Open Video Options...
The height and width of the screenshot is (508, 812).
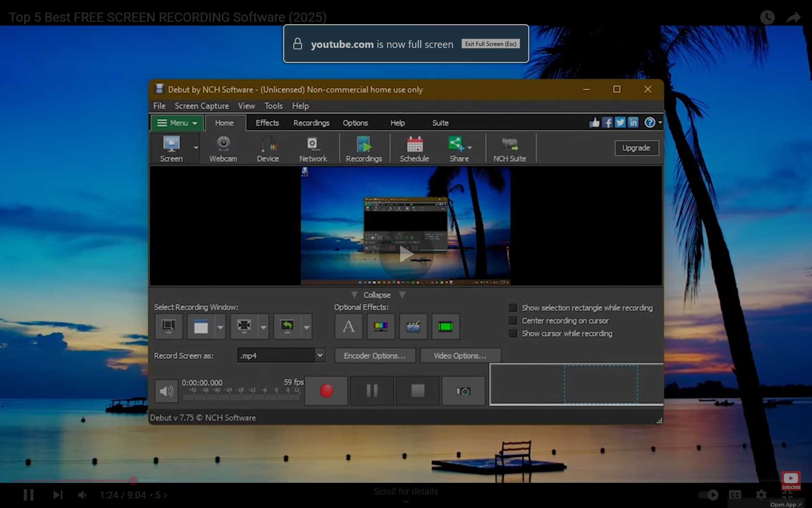[x=460, y=356]
